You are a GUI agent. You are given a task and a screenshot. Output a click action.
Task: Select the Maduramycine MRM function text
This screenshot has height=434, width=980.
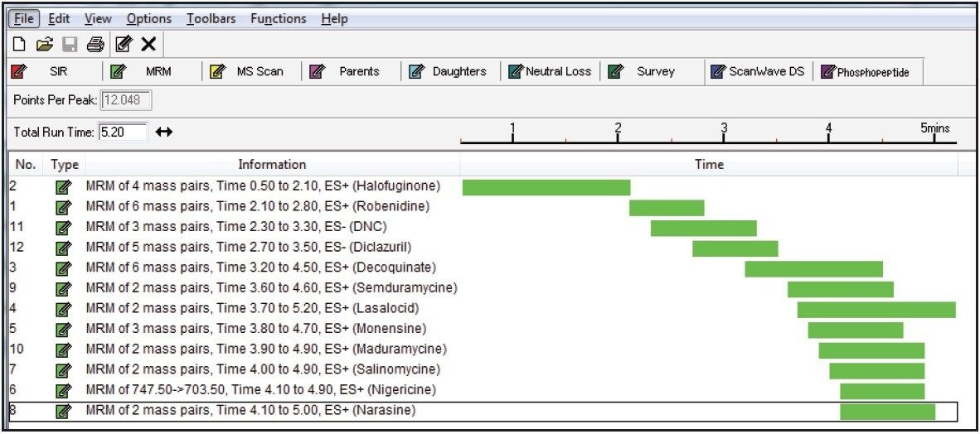click(x=266, y=349)
